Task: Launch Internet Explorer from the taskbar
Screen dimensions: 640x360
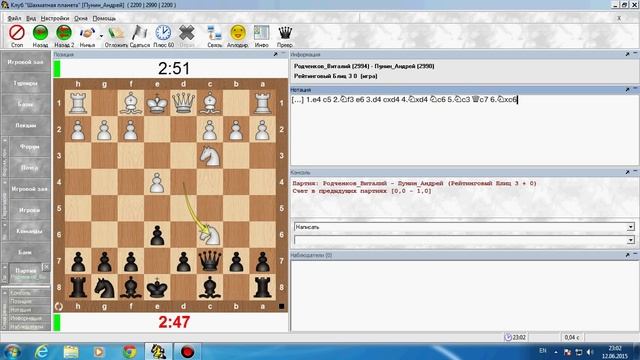Action: [x=41, y=351]
